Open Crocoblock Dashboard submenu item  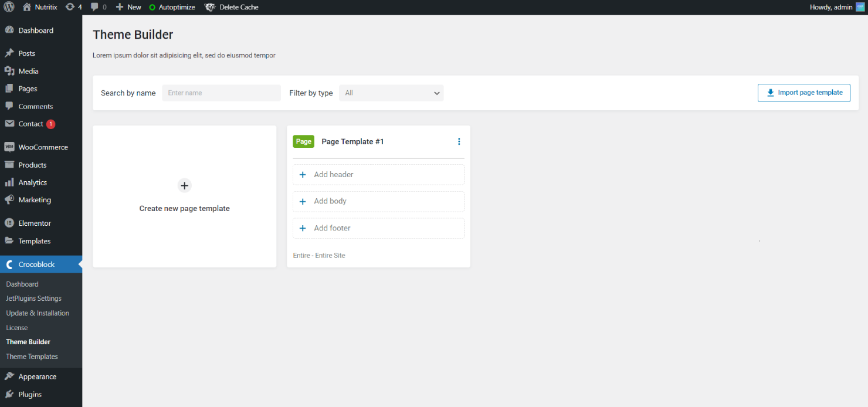click(22, 284)
